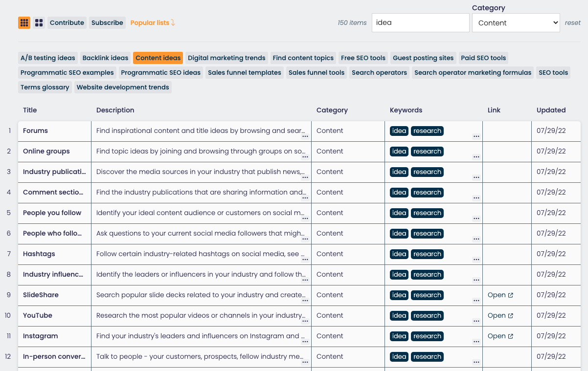Sort by the Updated column header
The width and height of the screenshot is (588, 371).
click(x=551, y=110)
